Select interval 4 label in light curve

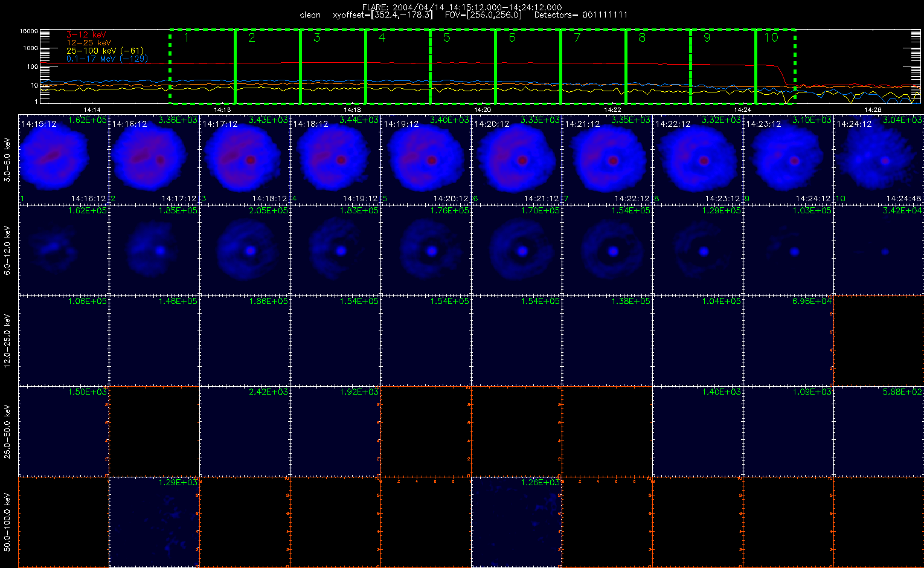pos(382,38)
